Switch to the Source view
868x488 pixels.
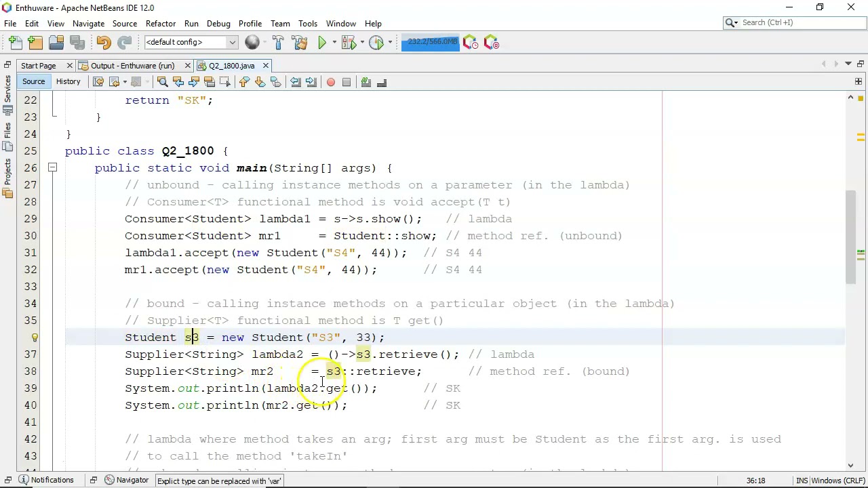[x=33, y=81]
